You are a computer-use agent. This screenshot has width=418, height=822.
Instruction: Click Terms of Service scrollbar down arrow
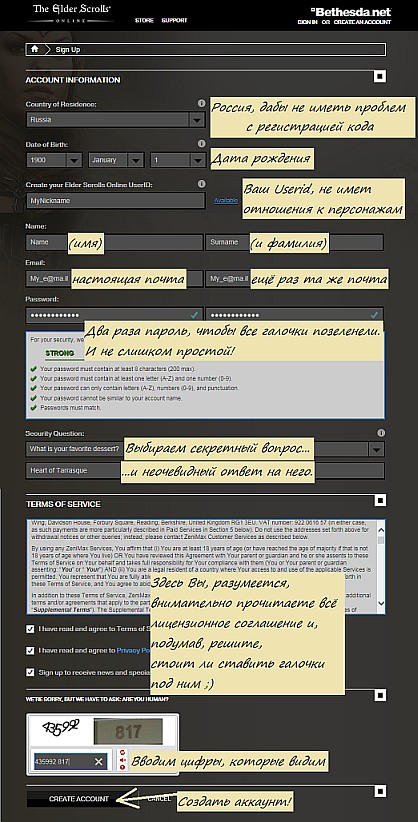point(381,604)
